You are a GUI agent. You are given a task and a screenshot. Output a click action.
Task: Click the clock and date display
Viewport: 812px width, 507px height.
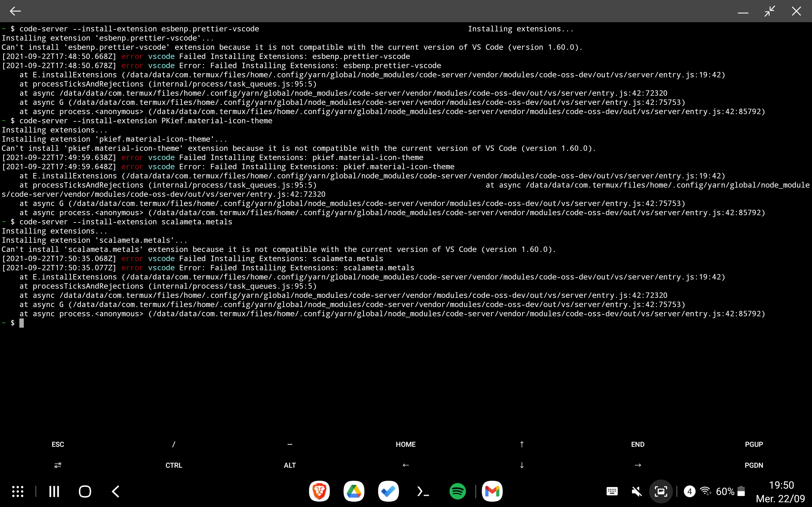(781, 491)
